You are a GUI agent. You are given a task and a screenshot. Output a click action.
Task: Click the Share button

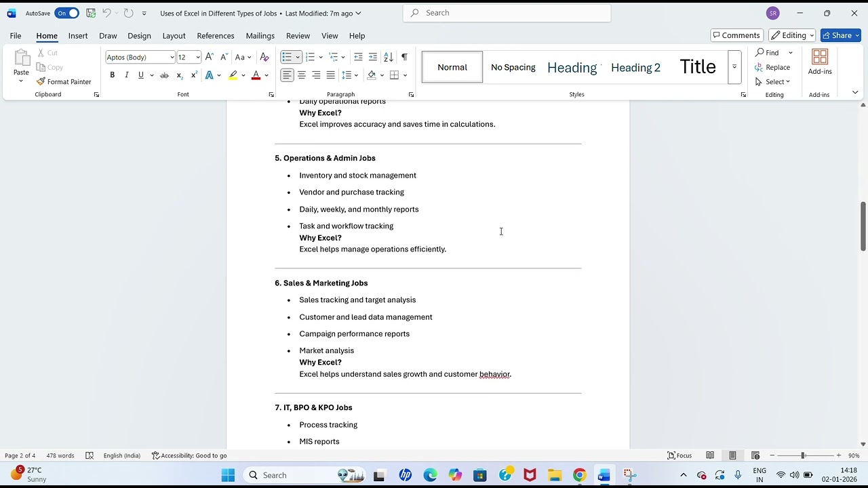pos(840,35)
